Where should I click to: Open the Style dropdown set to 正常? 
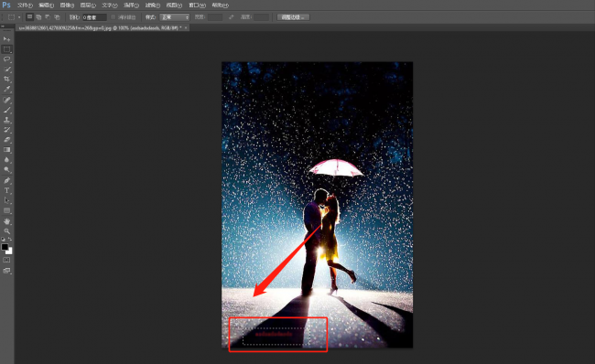[174, 17]
